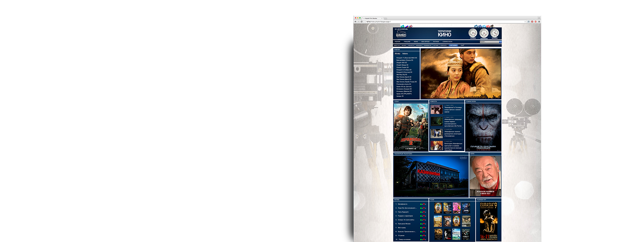Click the green thumbs-up for Малефисента
The height and width of the screenshot is (242, 644).
(x=421, y=204)
